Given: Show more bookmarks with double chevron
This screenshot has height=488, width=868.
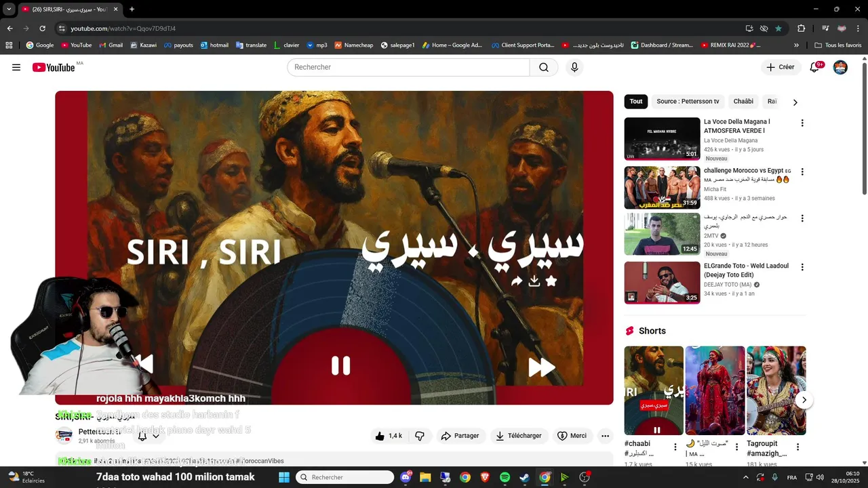Looking at the screenshot, I should [796, 45].
